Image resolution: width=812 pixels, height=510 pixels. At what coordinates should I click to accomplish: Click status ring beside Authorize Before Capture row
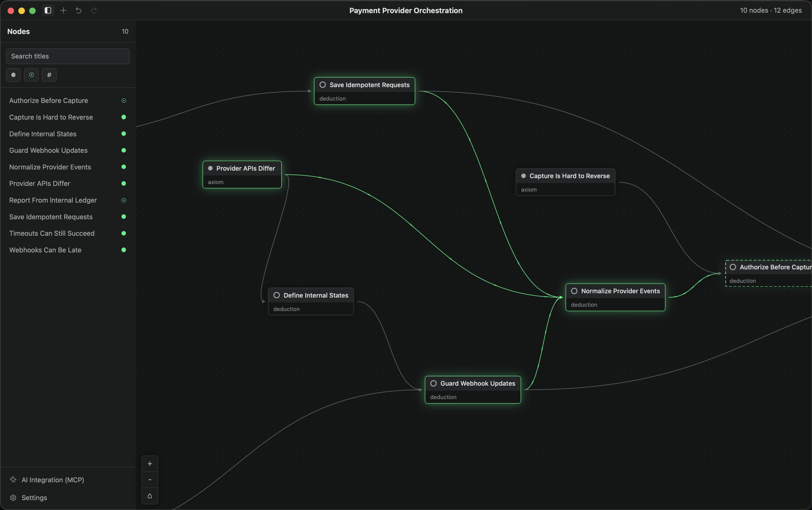click(124, 101)
